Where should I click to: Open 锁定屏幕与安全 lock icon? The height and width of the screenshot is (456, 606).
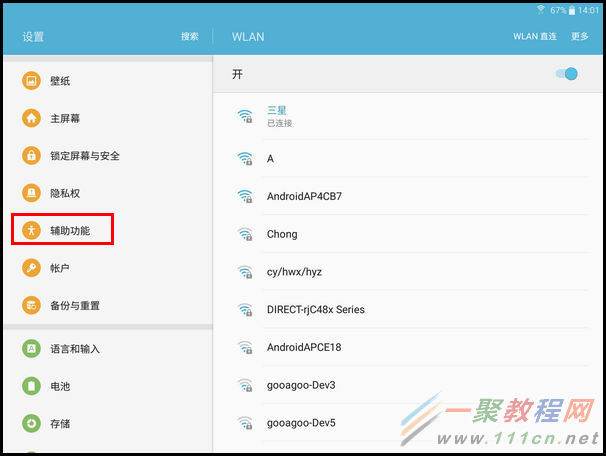pos(31,156)
